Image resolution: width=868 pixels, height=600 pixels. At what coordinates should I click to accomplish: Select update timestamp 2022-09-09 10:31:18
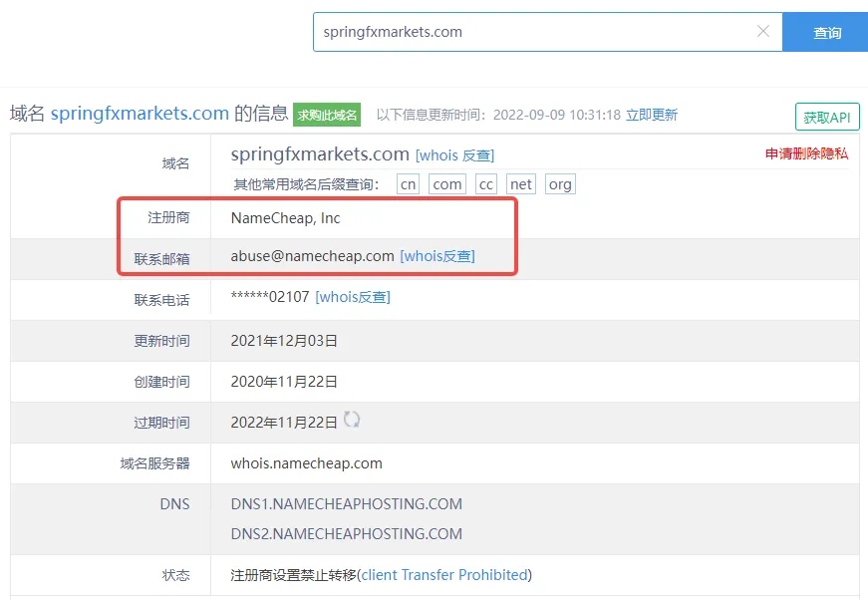557,115
